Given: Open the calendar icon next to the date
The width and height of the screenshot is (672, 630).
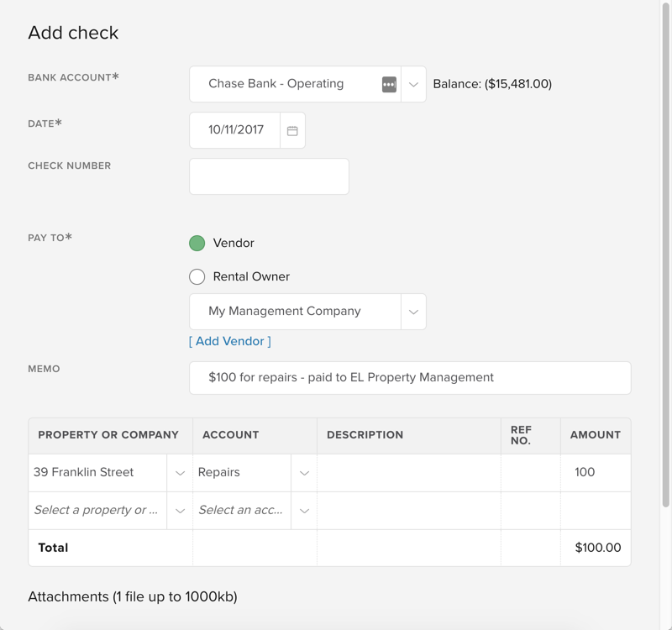Looking at the screenshot, I should 291,129.
